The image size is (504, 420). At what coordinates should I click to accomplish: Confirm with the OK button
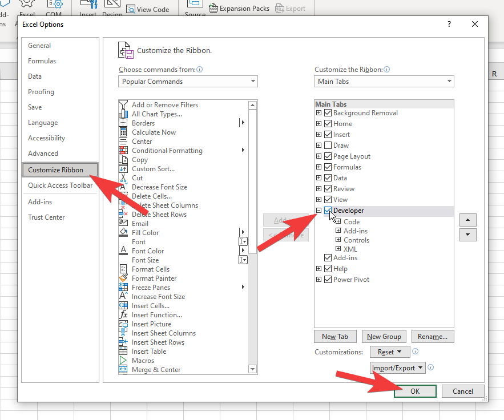click(x=415, y=391)
